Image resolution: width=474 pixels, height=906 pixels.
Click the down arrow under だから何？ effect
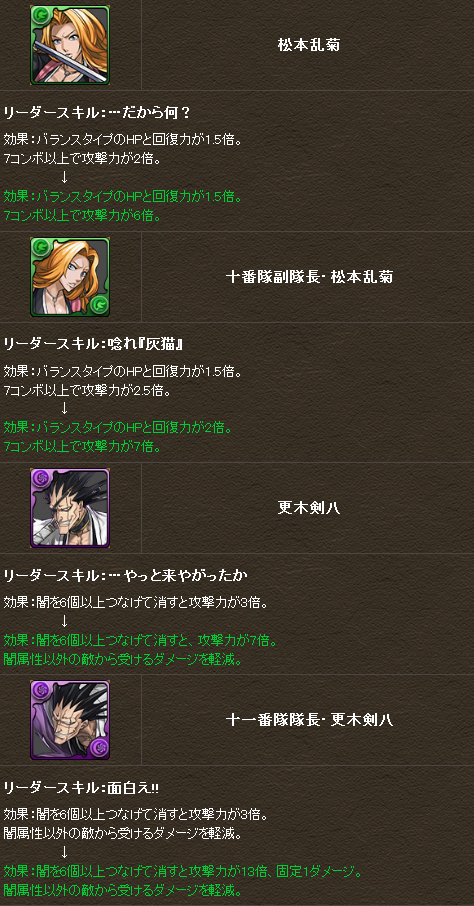pyautogui.click(x=64, y=176)
